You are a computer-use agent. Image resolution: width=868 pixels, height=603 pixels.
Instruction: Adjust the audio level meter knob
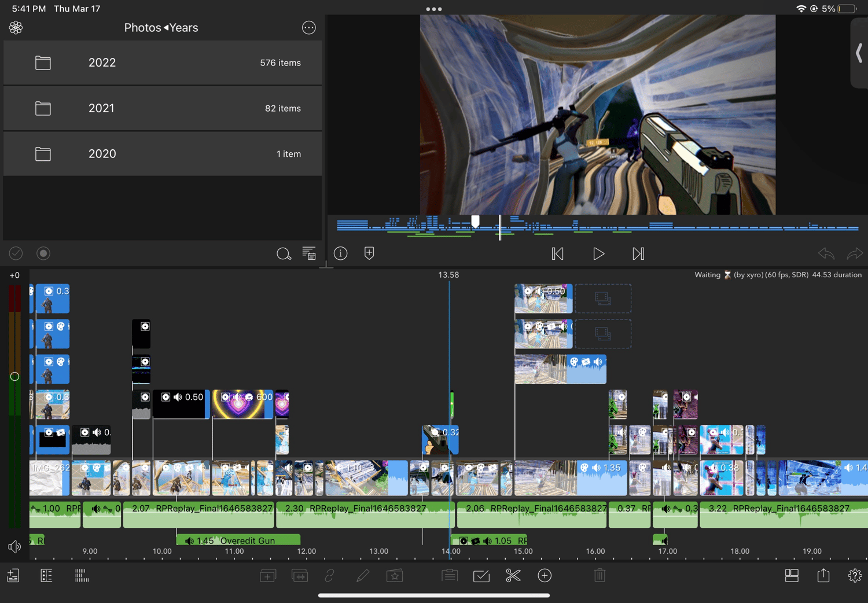(15, 377)
